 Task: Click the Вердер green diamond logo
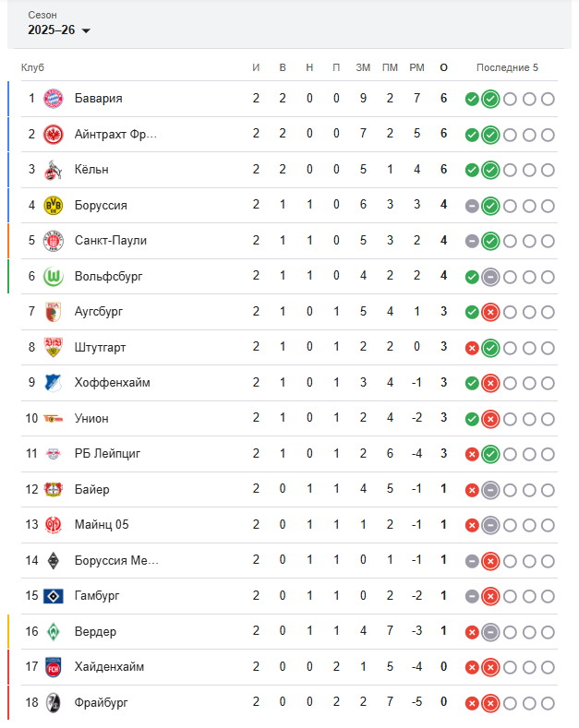(x=53, y=632)
